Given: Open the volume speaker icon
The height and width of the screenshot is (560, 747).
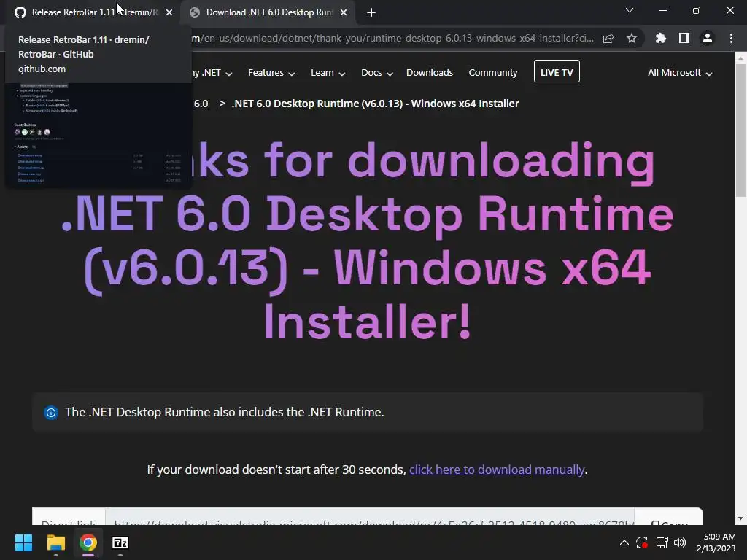Looking at the screenshot, I should pos(680,542).
